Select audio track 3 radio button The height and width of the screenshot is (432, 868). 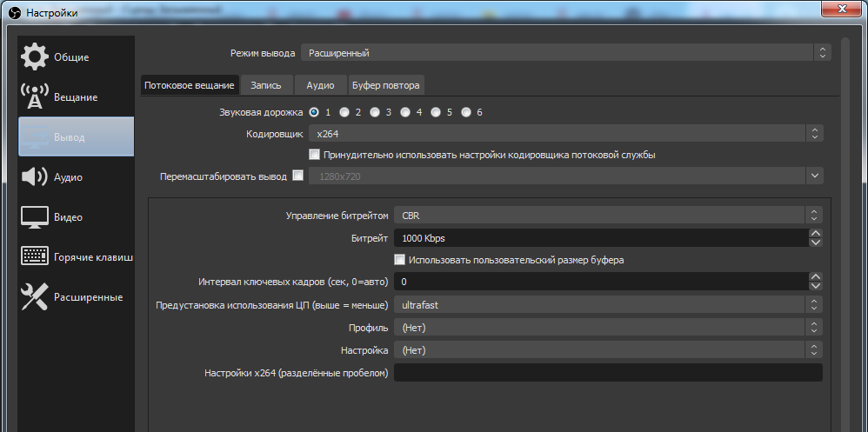375,112
